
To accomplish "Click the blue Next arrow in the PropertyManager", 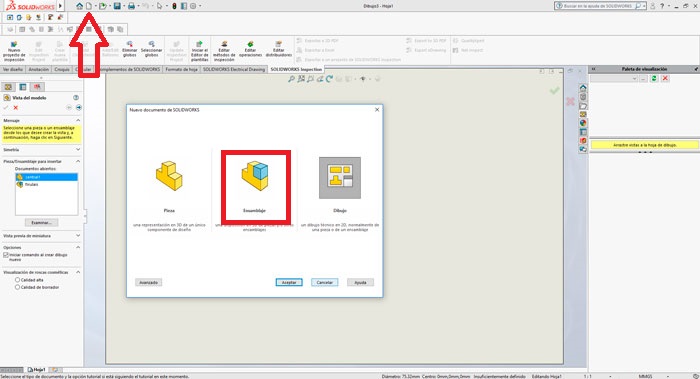I will (x=79, y=108).
